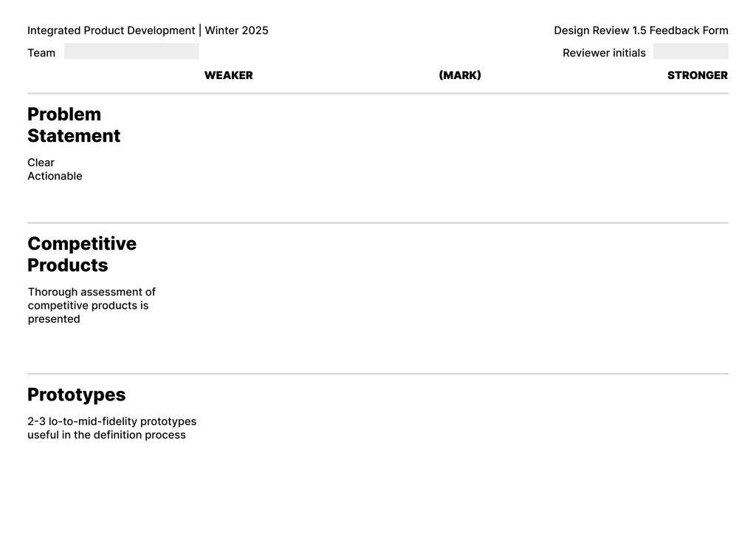The image size is (756, 535).
Task: Select the 'Integrated Product Development' header text
Action: point(111,31)
